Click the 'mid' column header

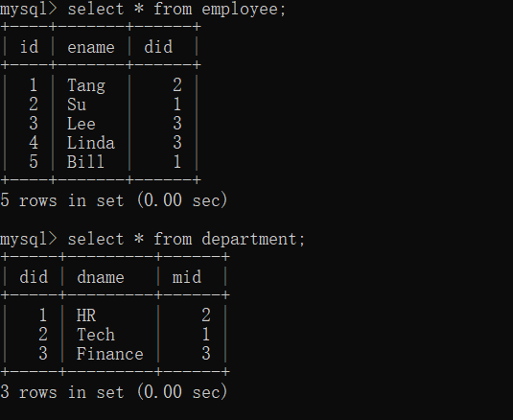click(x=187, y=277)
